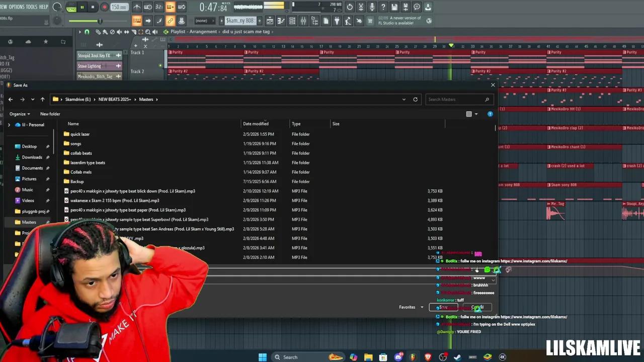Open the Save as type Favorites dropdown
The image size is (644, 362).
[412, 307]
